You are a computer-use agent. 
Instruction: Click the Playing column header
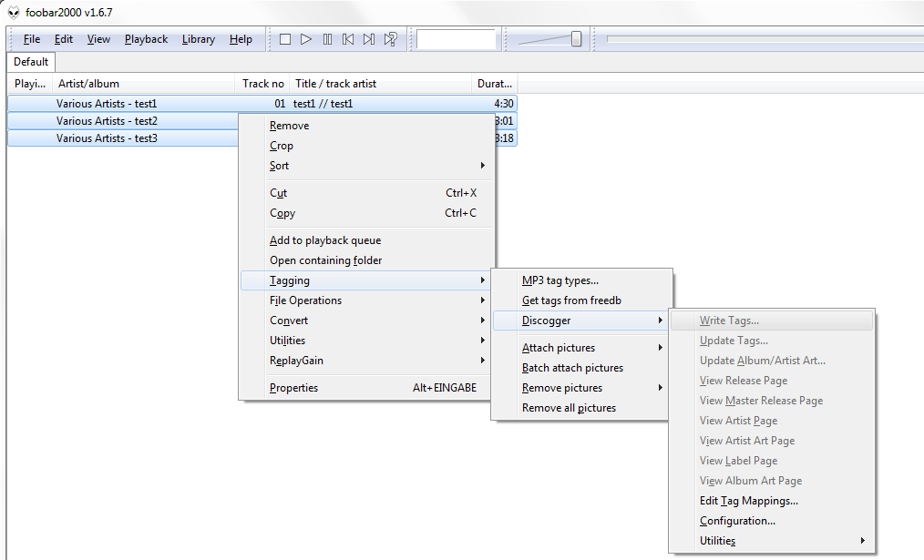point(30,84)
